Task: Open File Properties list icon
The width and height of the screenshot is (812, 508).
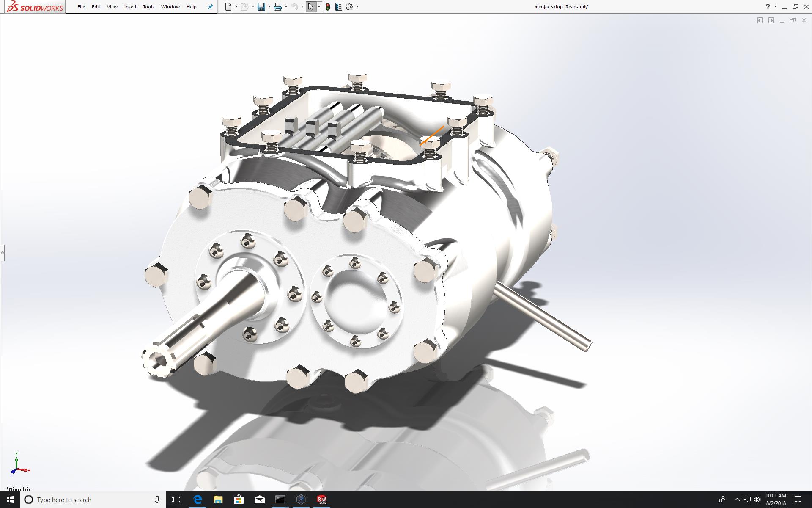Action: [339, 7]
